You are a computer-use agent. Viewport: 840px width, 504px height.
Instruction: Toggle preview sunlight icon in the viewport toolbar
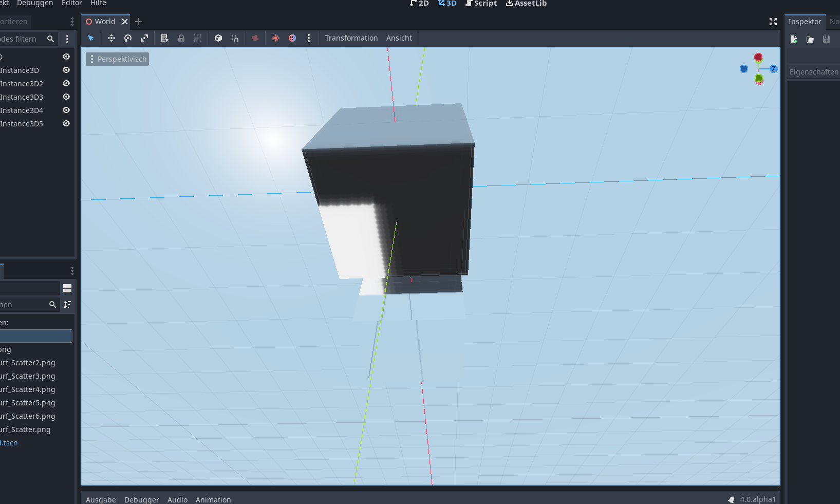pyautogui.click(x=276, y=38)
